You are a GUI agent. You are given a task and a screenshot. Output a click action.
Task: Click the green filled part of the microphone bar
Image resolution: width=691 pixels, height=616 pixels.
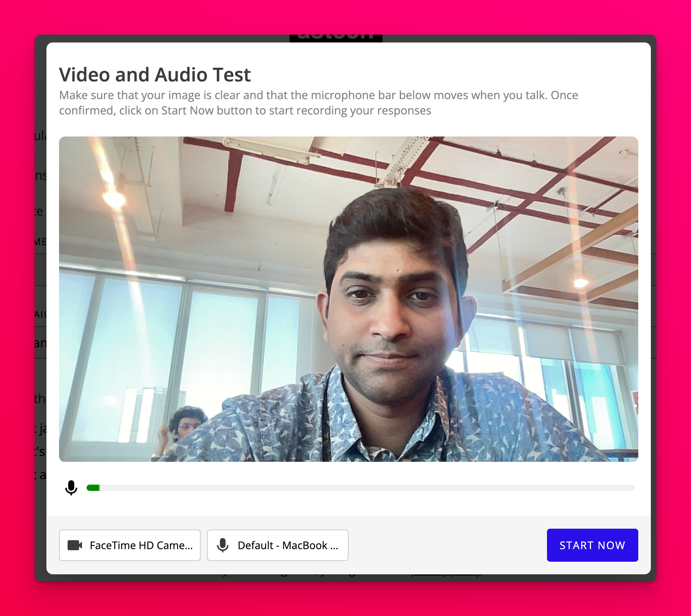(x=93, y=488)
